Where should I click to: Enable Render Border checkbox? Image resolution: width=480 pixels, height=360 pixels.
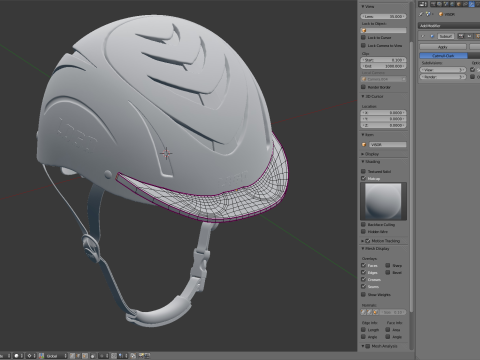pos(363,87)
